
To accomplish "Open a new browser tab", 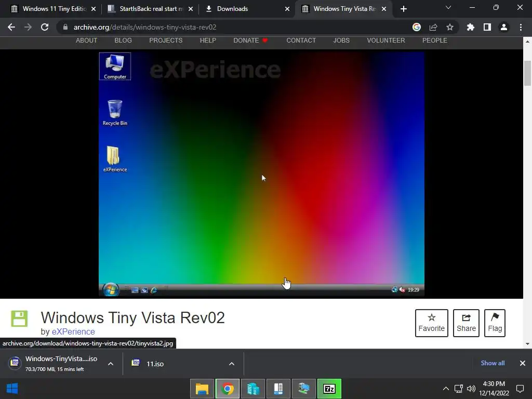I will point(403,9).
